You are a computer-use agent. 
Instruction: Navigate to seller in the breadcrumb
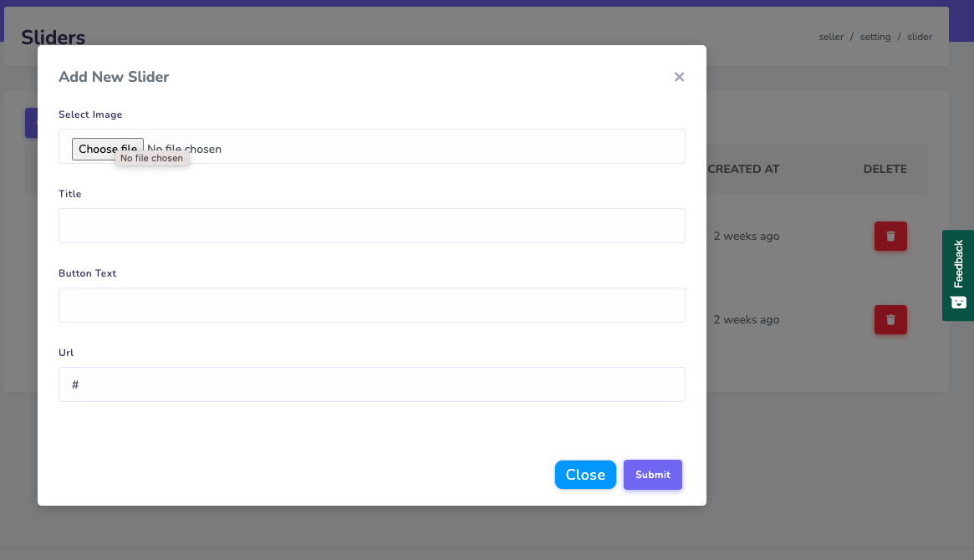(x=831, y=37)
